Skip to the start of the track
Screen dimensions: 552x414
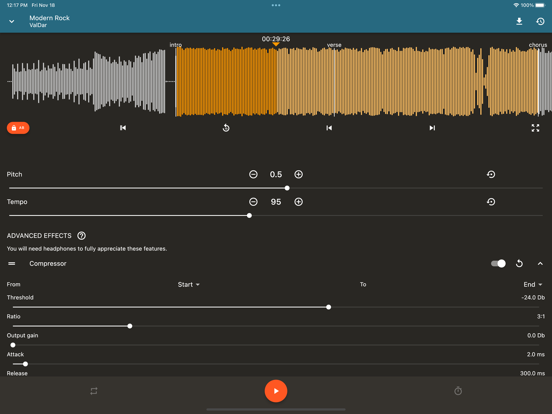pos(123,128)
